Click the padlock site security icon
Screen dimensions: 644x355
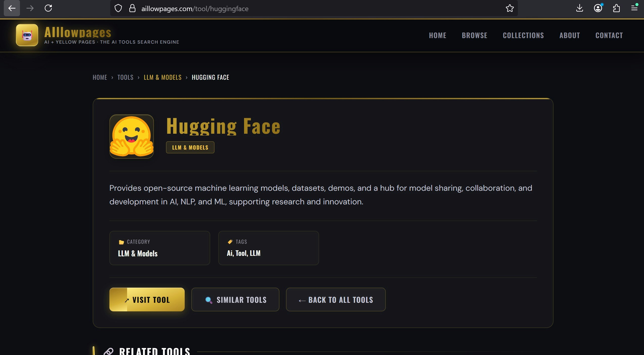click(132, 9)
